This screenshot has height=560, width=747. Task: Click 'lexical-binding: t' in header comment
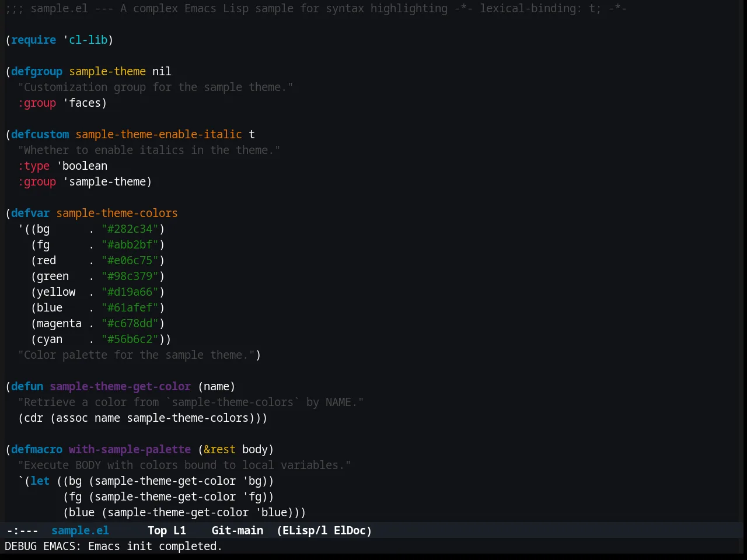click(x=537, y=8)
